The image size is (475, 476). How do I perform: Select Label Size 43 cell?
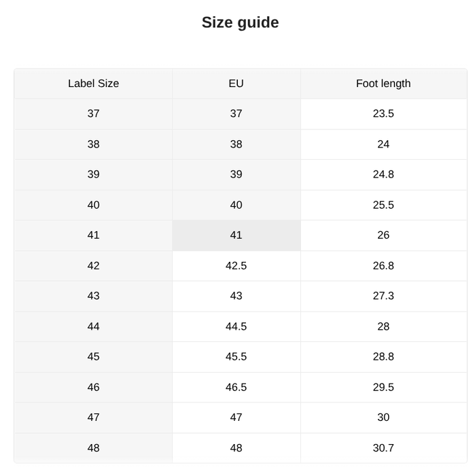(93, 296)
